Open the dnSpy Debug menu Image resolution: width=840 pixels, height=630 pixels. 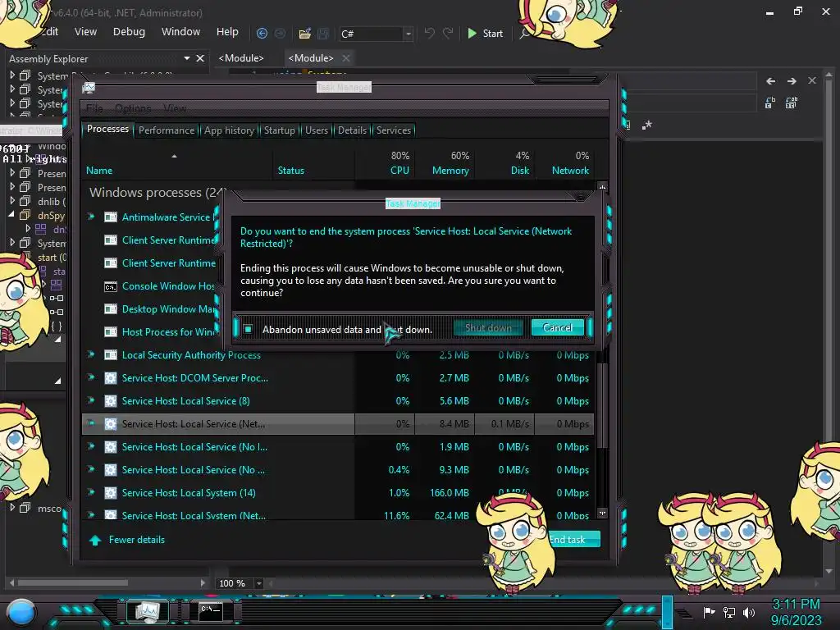tap(129, 32)
